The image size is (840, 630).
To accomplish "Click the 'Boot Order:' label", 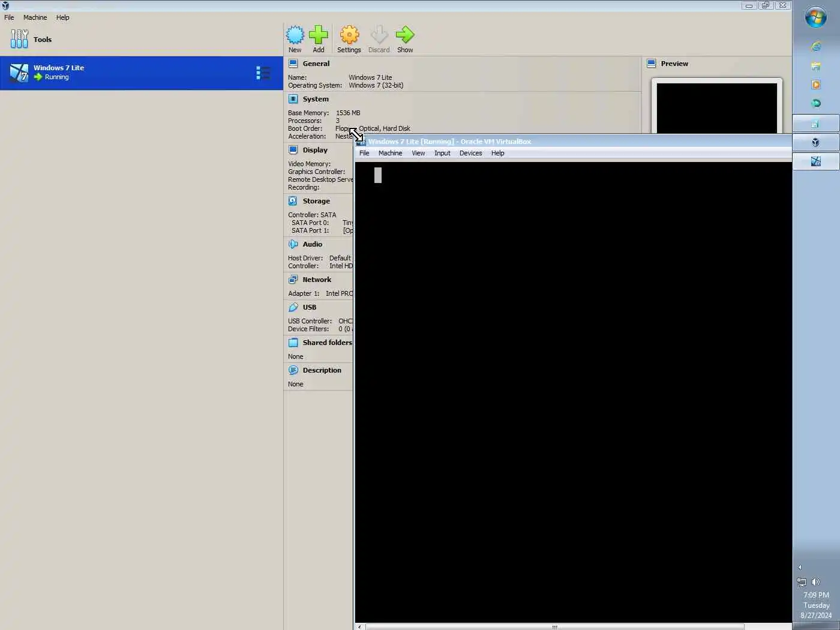I will click(305, 128).
